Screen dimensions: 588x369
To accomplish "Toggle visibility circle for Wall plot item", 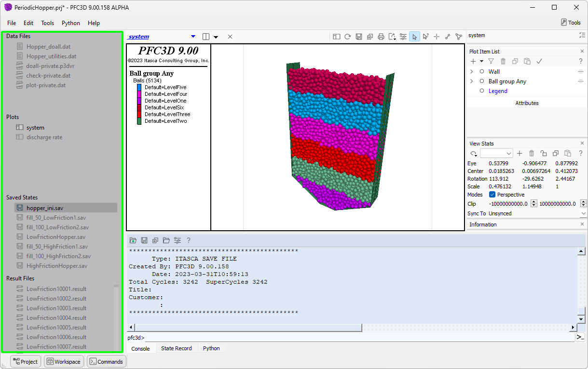I will [x=481, y=71].
